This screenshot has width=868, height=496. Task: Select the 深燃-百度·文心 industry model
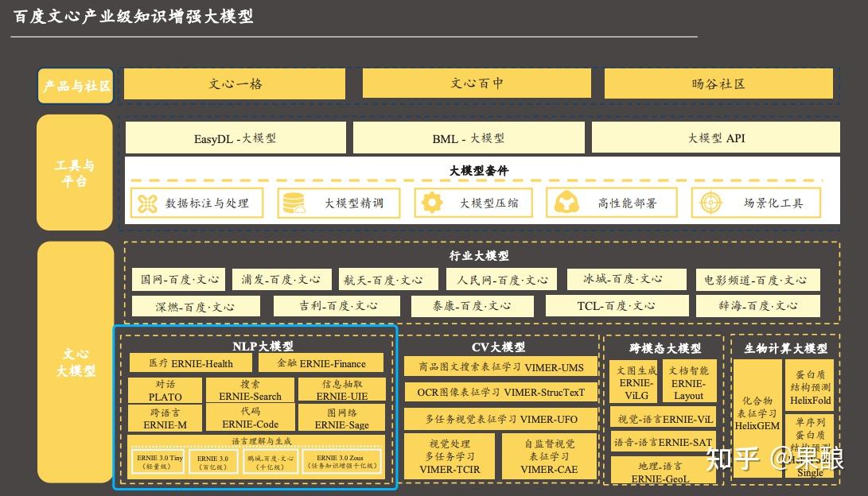tap(196, 306)
